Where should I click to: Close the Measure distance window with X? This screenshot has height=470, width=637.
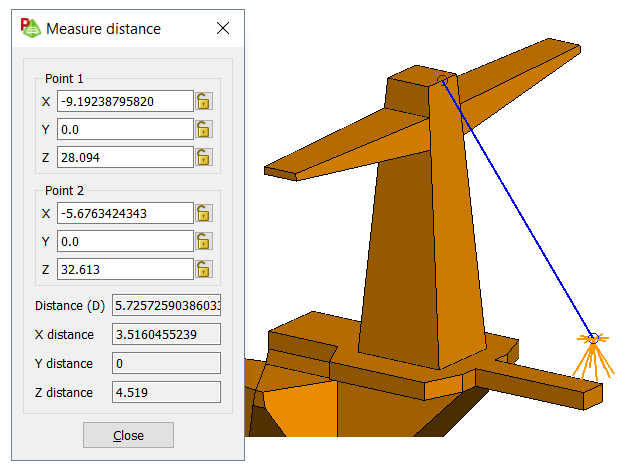pyautogui.click(x=223, y=28)
